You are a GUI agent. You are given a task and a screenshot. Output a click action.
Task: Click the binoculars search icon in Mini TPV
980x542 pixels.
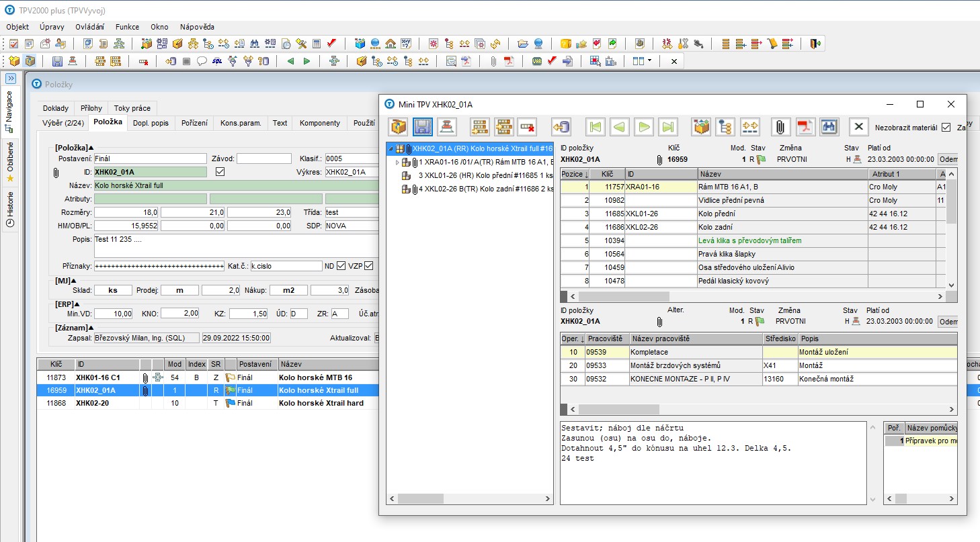(x=829, y=127)
